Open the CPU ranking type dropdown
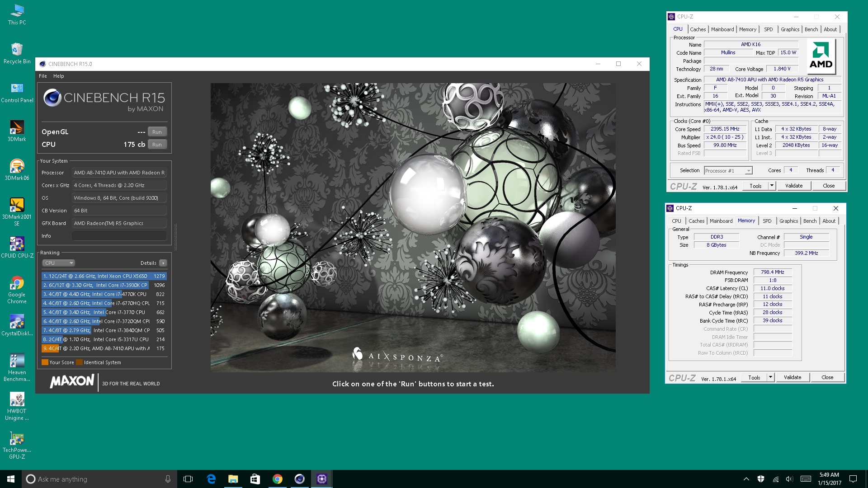The height and width of the screenshot is (488, 868). click(x=58, y=263)
